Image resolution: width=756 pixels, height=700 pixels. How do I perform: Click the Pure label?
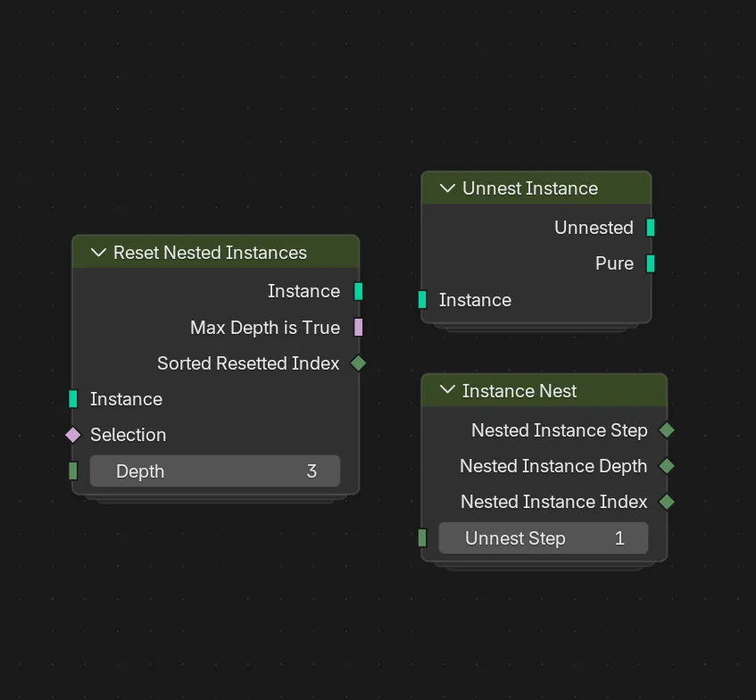coord(614,263)
